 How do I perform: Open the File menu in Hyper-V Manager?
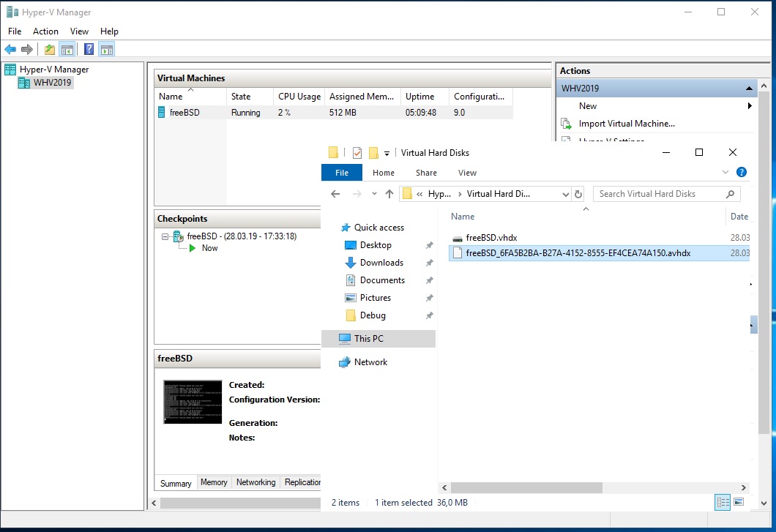tap(15, 31)
